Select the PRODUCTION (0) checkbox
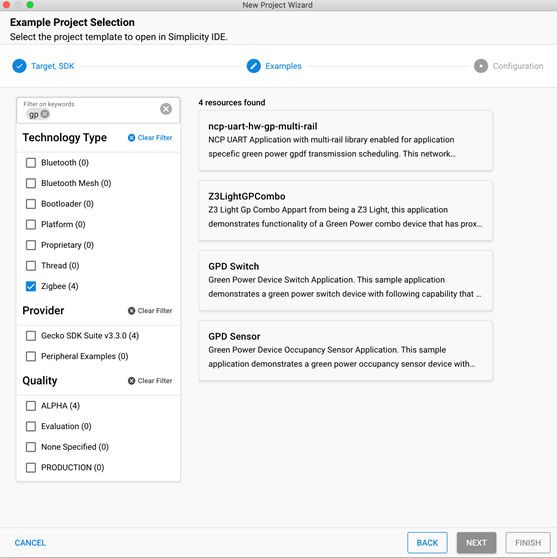Viewport: 557px width, 558px height. 31,468
